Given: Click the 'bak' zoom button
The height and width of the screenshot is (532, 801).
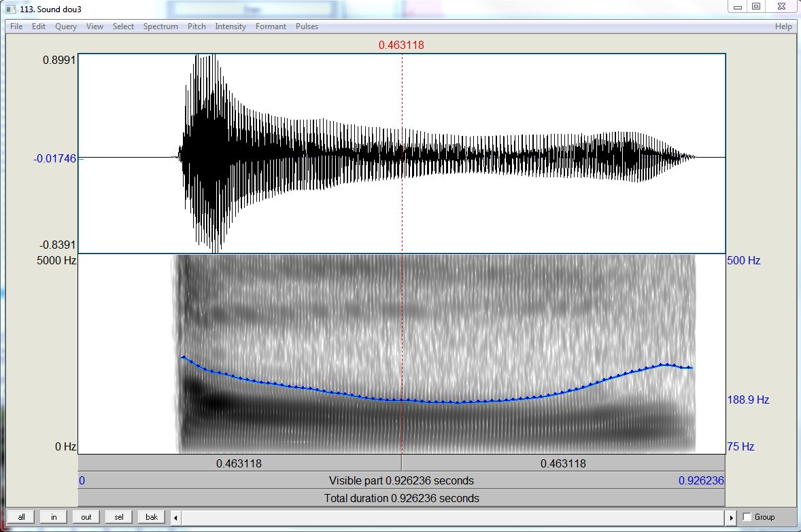Looking at the screenshot, I should pyautogui.click(x=151, y=517).
